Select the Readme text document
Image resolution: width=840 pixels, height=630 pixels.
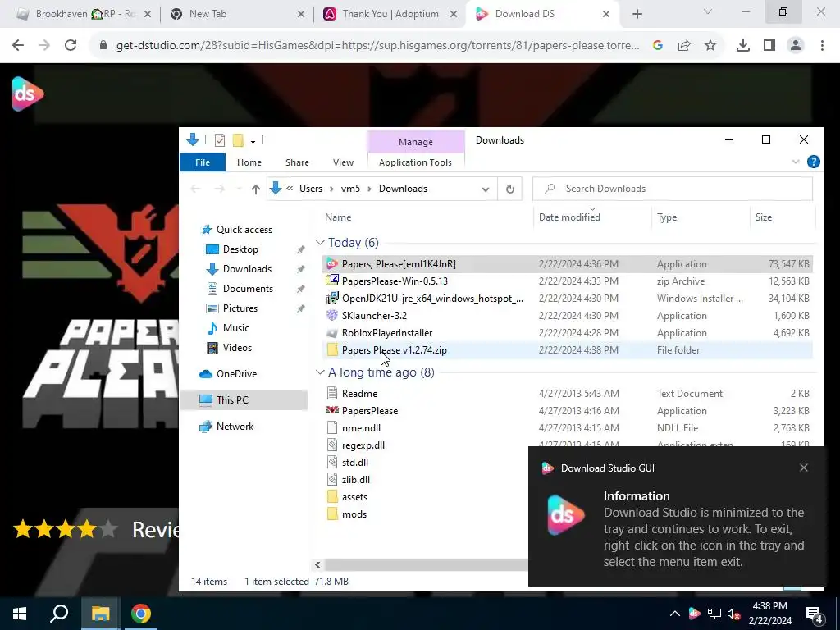click(x=568, y=394)
